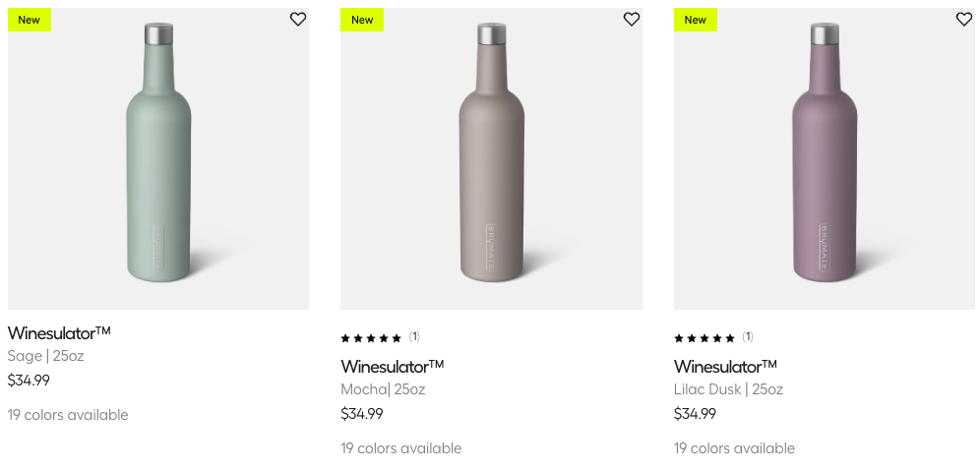The image size is (980, 471).
Task: Click the star rating for Lilac Dusk
Action: [704, 338]
